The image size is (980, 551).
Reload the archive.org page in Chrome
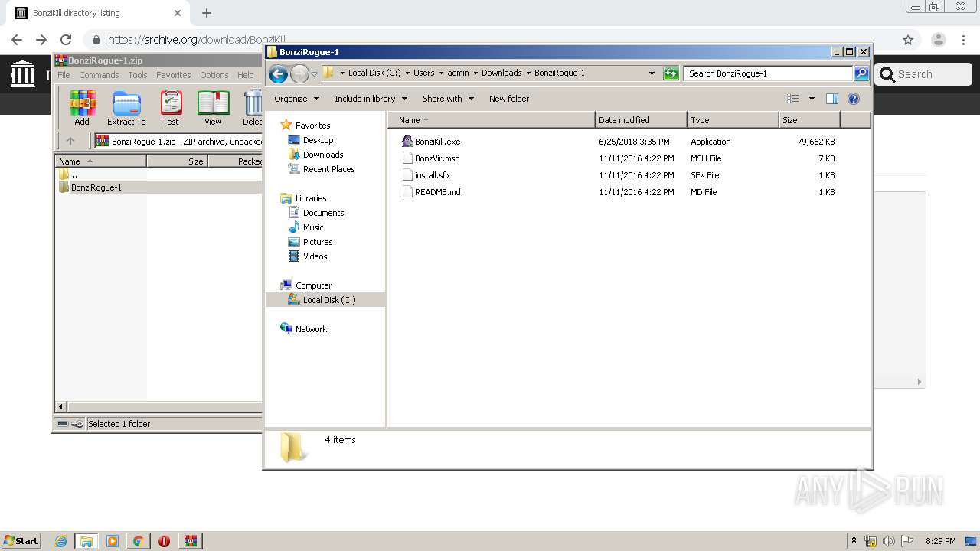pyautogui.click(x=66, y=40)
